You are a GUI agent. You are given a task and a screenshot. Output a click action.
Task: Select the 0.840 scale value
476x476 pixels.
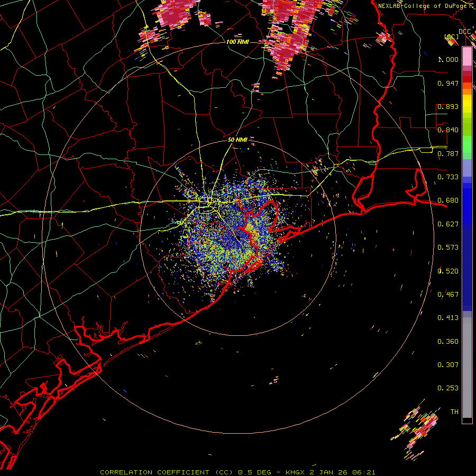(448, 130)
